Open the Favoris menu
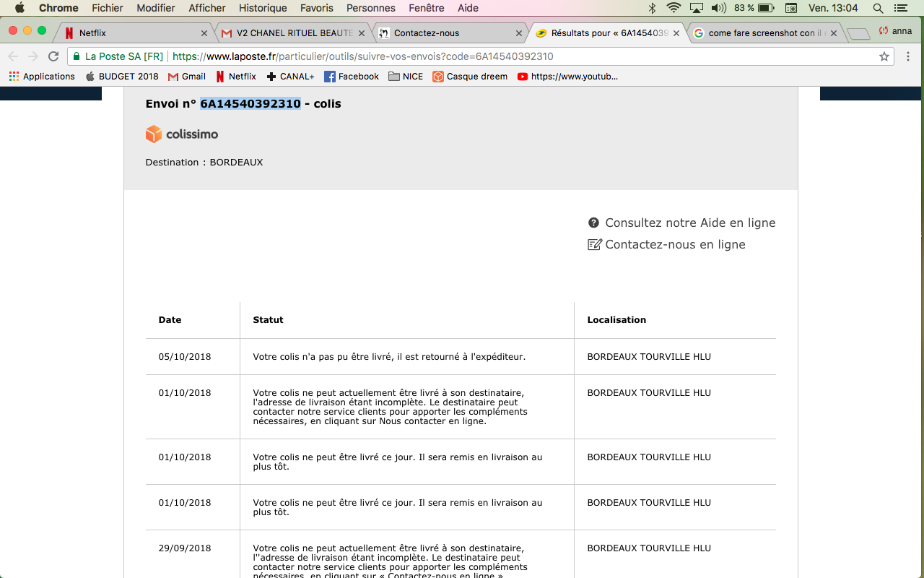Image resolution: width=924 pixels, height=578 pixels. 317,8
